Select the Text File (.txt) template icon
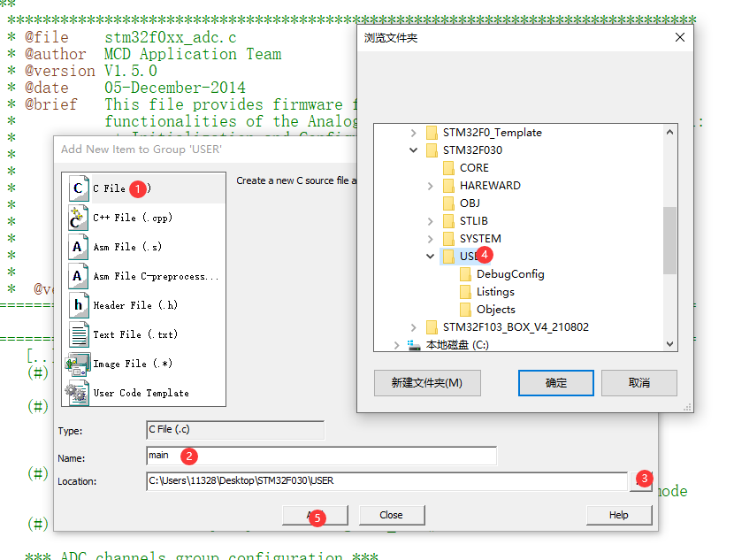The width and height of the screenshot is (734, 560). 78,334
